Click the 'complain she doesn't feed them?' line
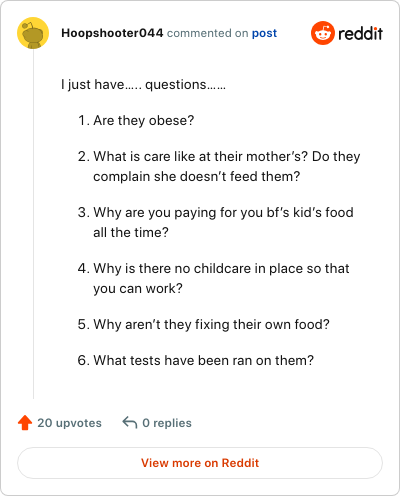The width and height of the screenshot is (400, 496). [197, 177]
